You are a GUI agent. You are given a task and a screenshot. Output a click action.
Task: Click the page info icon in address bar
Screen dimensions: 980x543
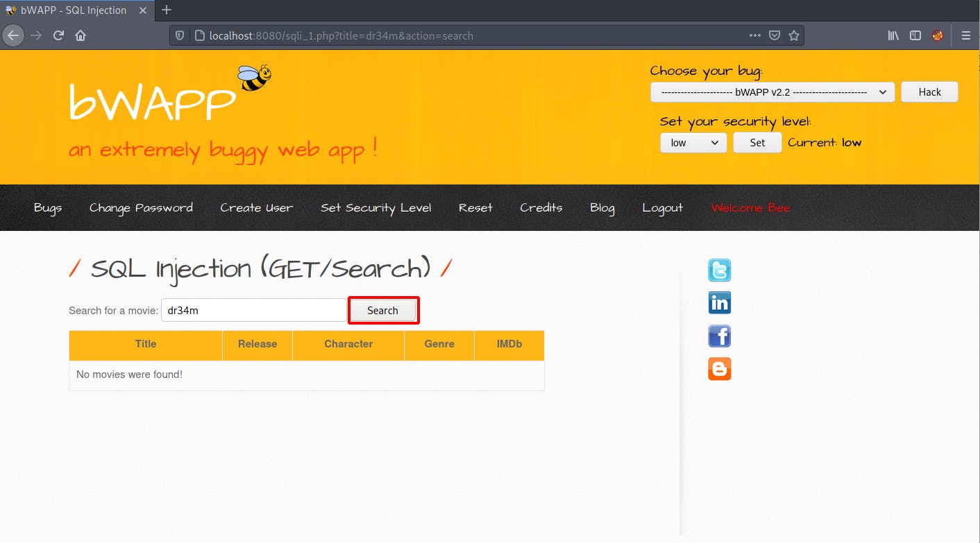click(x=199, y=35)
